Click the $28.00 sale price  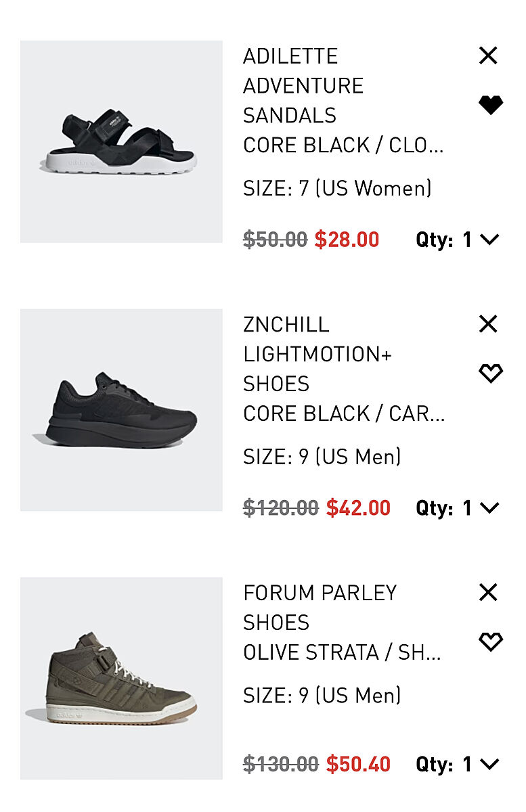click(347, 240)
